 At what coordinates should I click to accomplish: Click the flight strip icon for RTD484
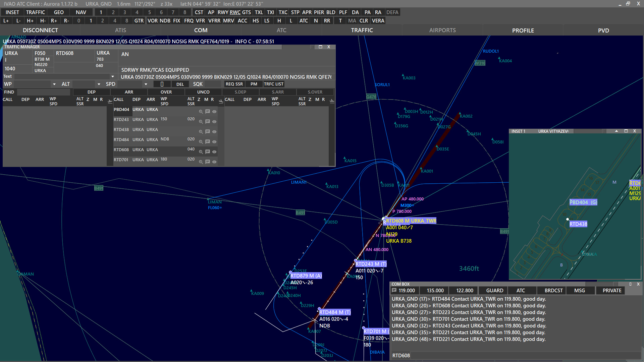point(208,141)
